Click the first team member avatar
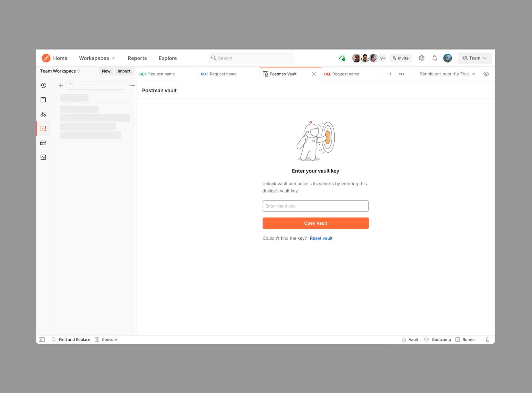This screenshot has width=532, height=393. click(356, 58)
